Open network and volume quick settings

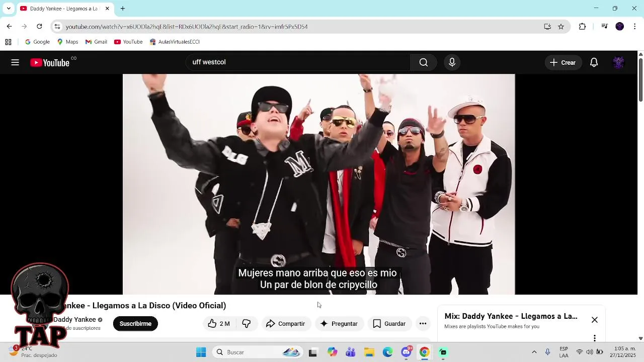pos(589,352)
